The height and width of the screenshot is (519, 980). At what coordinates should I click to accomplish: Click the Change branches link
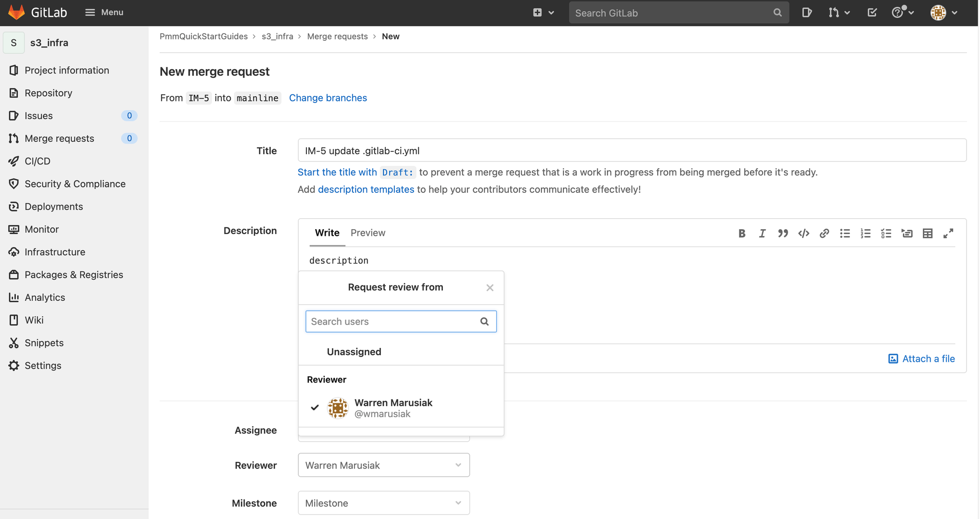pos(328,97)
